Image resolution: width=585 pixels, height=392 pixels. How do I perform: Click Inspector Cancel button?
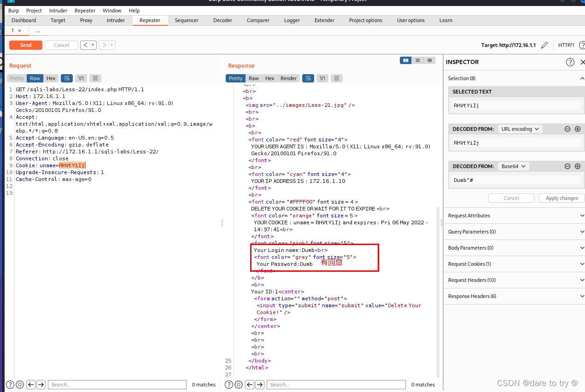click(511, 198)
